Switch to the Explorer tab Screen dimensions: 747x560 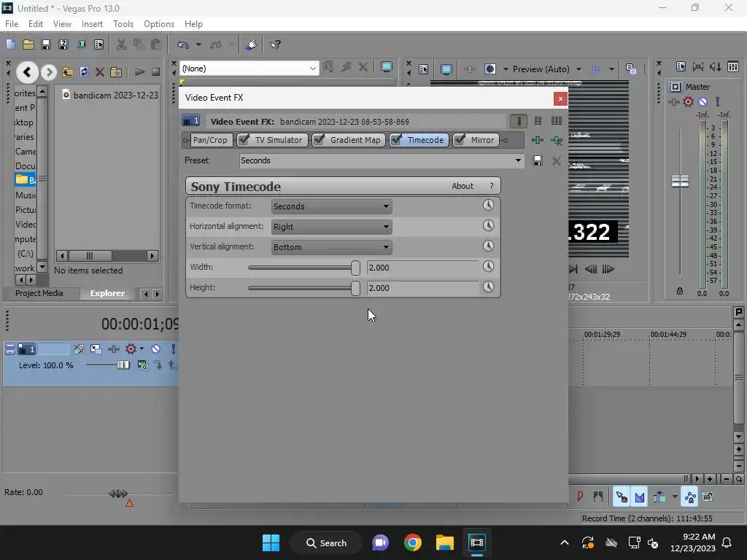point(108,293)
